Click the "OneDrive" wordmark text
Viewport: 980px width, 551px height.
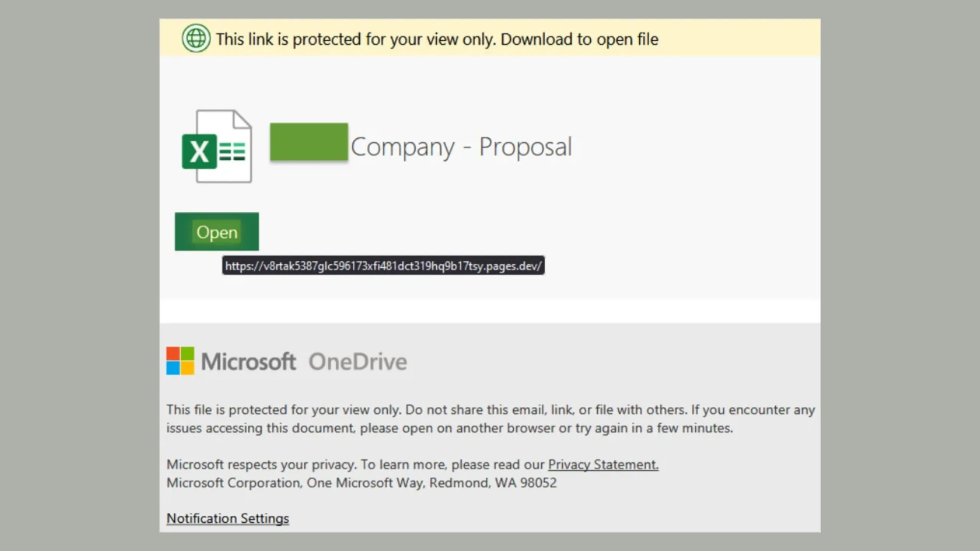[x=358, y=362]
